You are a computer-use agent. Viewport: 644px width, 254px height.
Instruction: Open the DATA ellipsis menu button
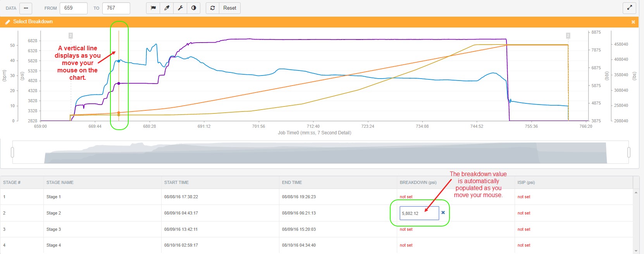pyautogui.click(x=26, y=8)
